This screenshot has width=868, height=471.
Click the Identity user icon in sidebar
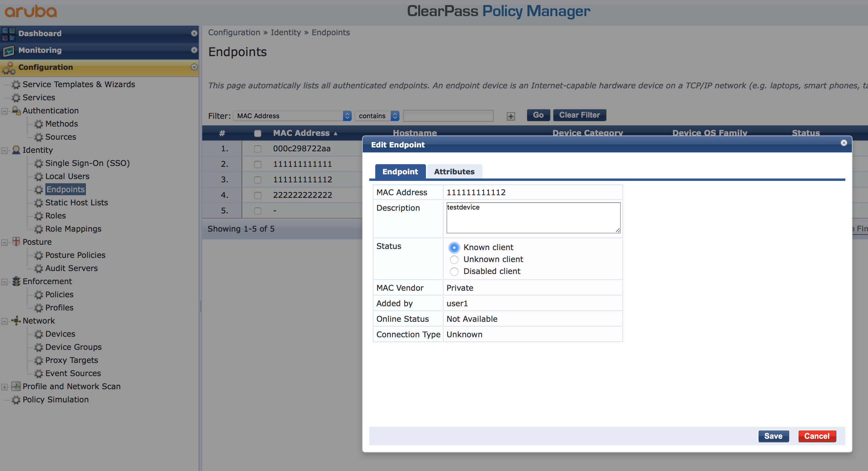(x=16, y=150)
